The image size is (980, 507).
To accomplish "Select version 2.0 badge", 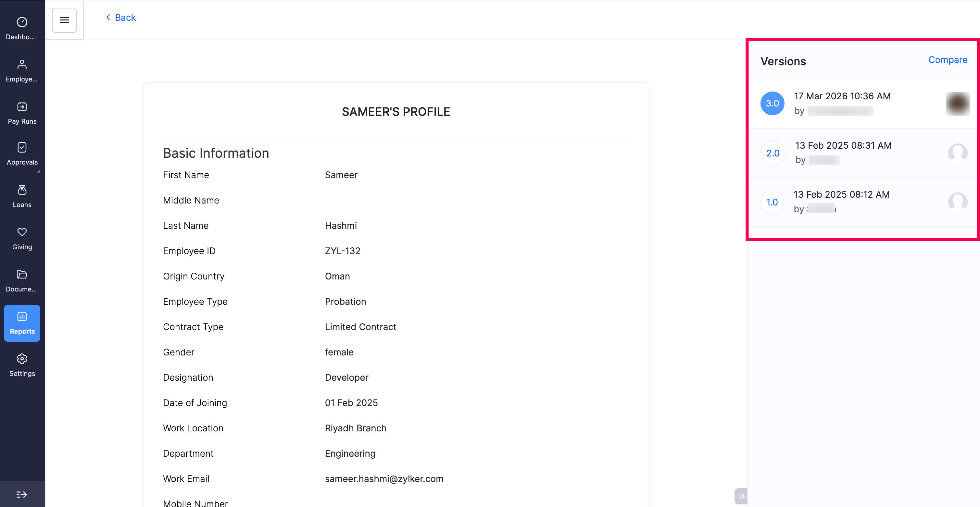I will pyautogui.click(x=773, y=153).
